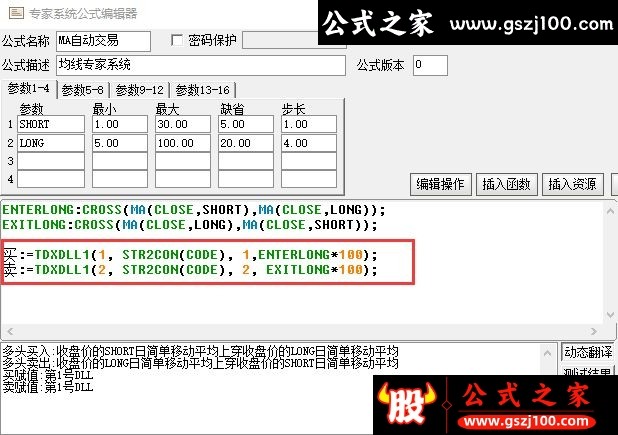618x435 pixels.
Task: Switch to the 参数9-12 tab
Action: (140, 90)
